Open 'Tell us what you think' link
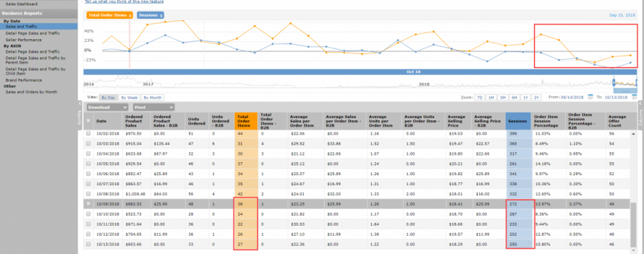644x254 pixels. (x=130, y=1)
